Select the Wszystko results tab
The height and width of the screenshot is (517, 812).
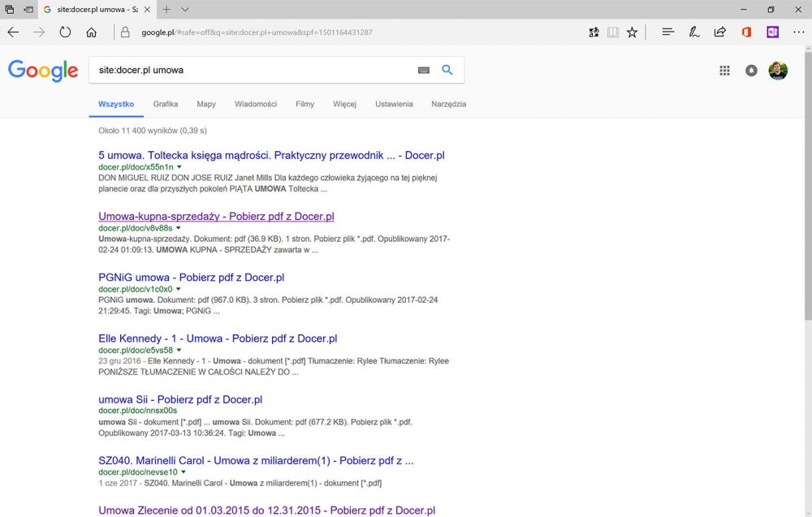(x=116, y=104)
